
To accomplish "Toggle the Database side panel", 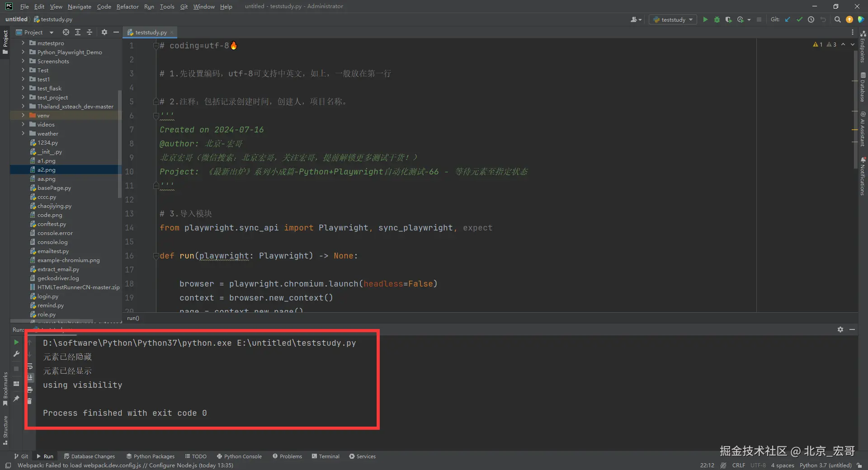I will (863, 87).
